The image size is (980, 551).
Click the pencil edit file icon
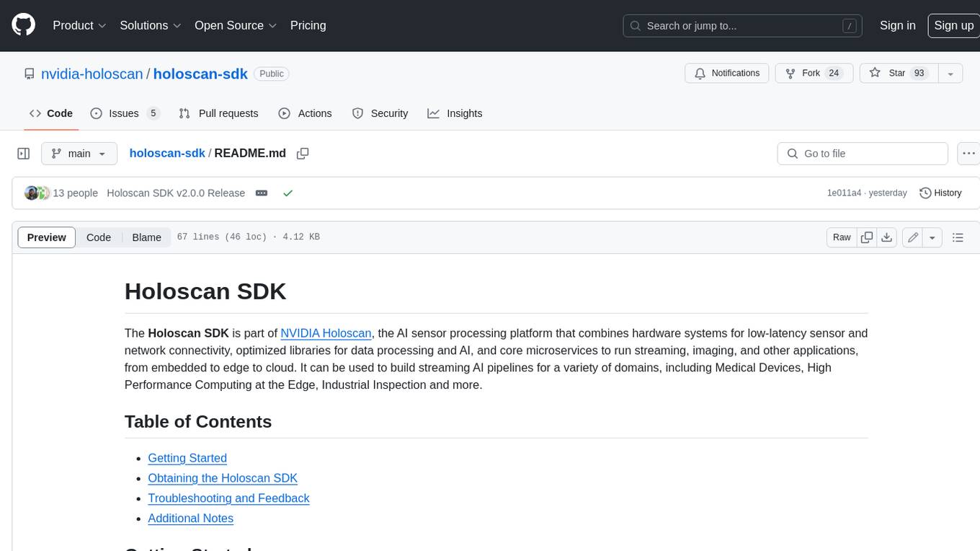[913, 237]
